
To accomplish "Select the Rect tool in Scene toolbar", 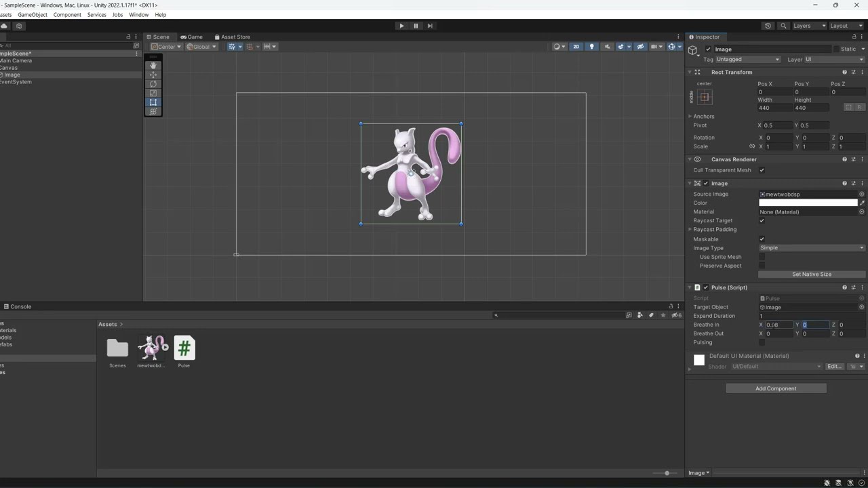I will tap(153, 102).
